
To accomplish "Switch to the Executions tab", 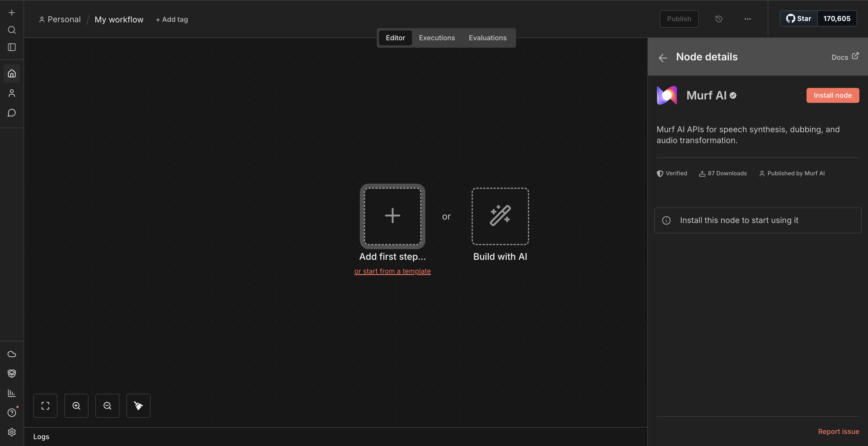I will click(437, 38).
